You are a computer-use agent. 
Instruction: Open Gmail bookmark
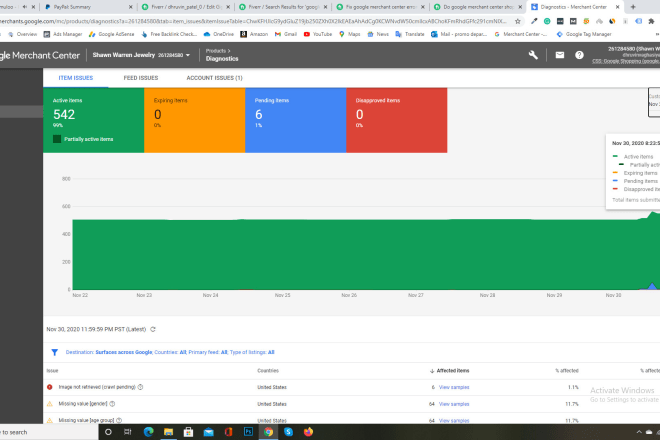(286, 34)
